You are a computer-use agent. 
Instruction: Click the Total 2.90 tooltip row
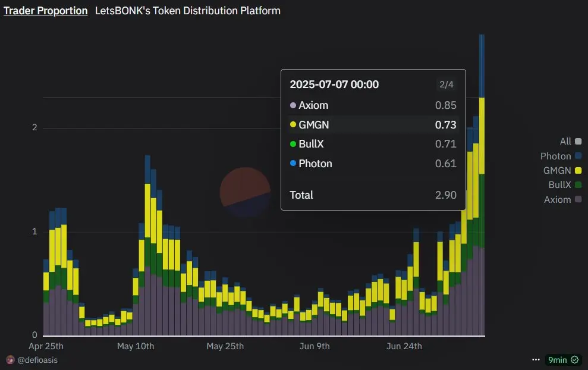(373, 195)
